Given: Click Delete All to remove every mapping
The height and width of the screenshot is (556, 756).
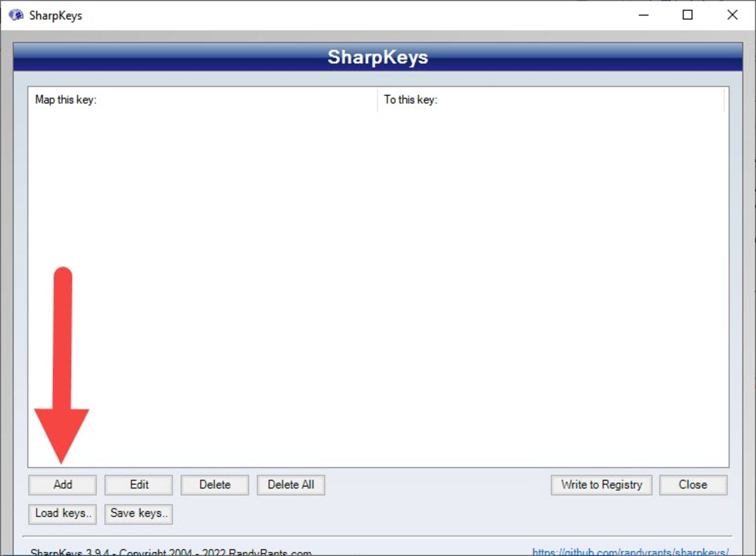Looking at the screenshot, I should [291, 485].
